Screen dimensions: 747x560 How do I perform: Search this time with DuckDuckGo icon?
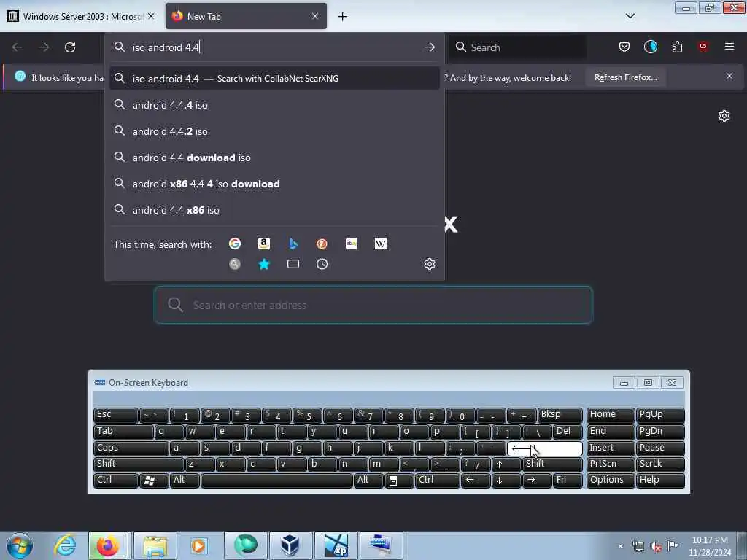pyautogui.click(x=322, y=244)
